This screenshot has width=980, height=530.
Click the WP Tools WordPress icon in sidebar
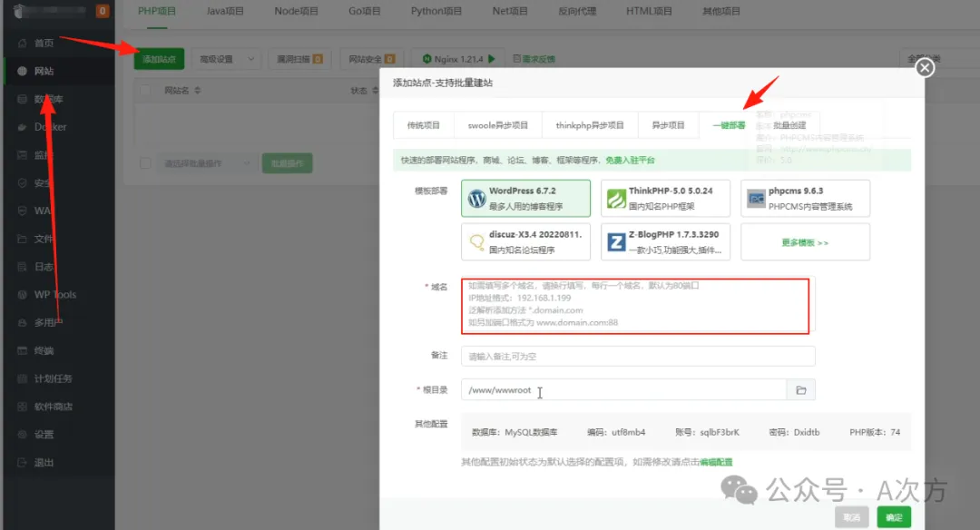point(23,294)
